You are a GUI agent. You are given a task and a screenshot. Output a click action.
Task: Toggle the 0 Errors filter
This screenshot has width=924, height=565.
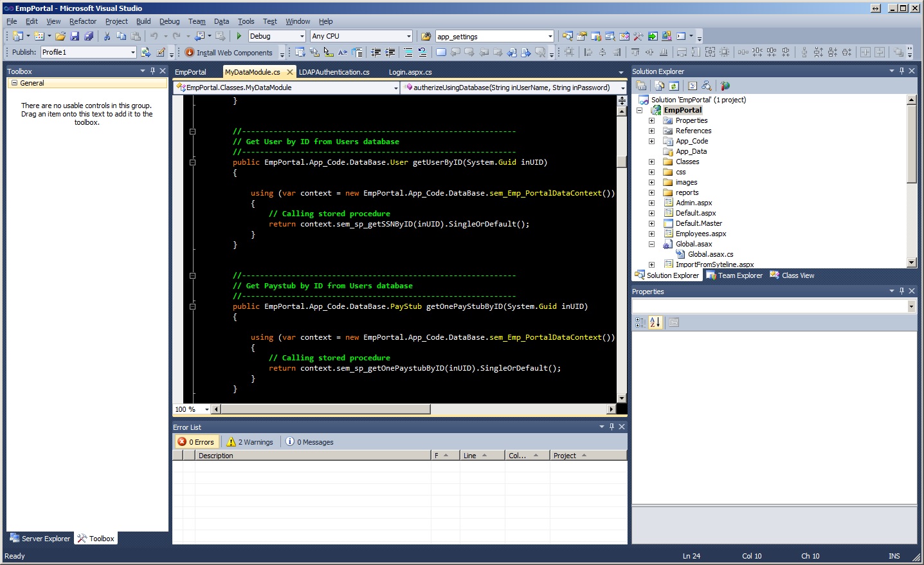(196, 442)
